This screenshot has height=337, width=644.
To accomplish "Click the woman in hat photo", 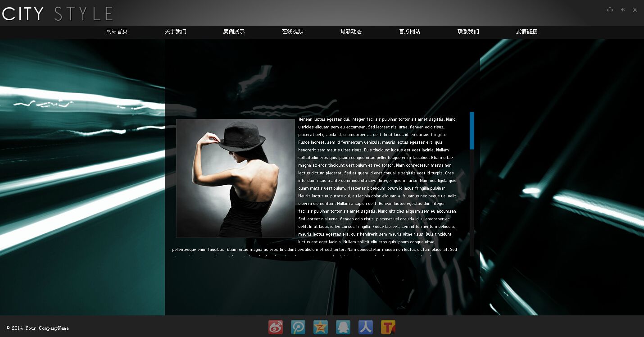I will 235,178.
